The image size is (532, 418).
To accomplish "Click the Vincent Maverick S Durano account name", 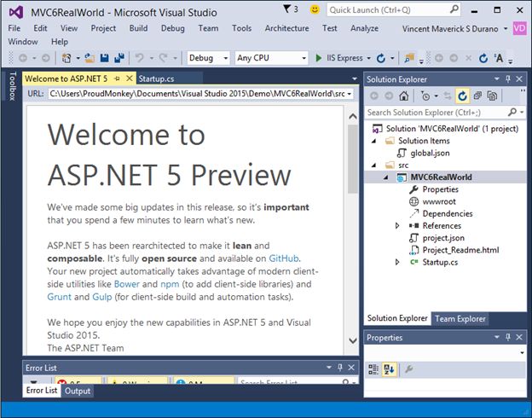I will coord(450,29).
